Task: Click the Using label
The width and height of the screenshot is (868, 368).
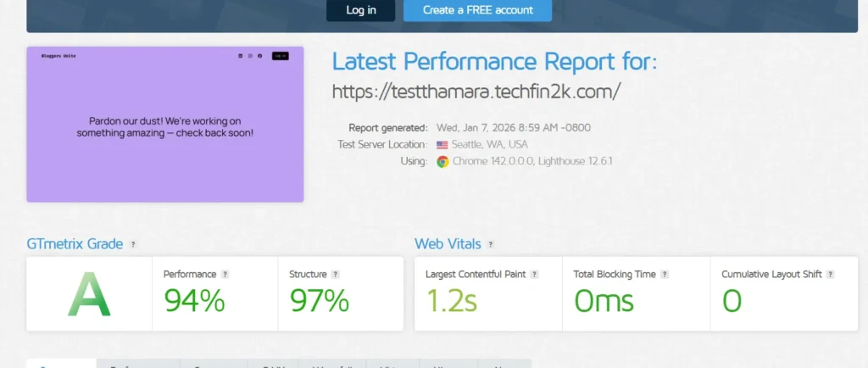Action: tap(414, 162)
